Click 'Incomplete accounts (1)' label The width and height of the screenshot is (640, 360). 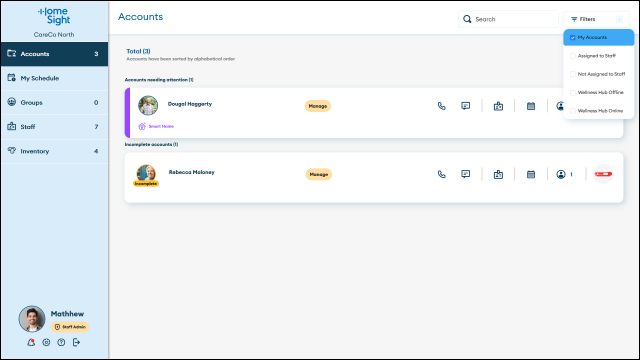click(x=151, y=144)
